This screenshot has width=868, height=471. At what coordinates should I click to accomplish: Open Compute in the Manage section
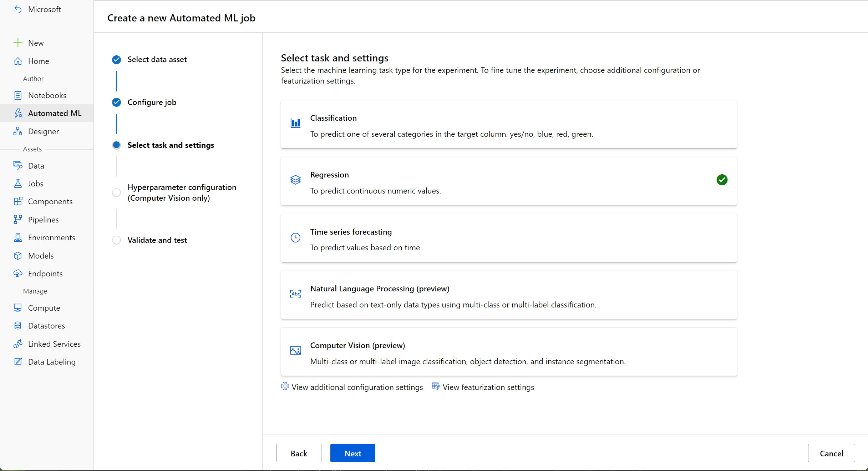click(44, 308)
